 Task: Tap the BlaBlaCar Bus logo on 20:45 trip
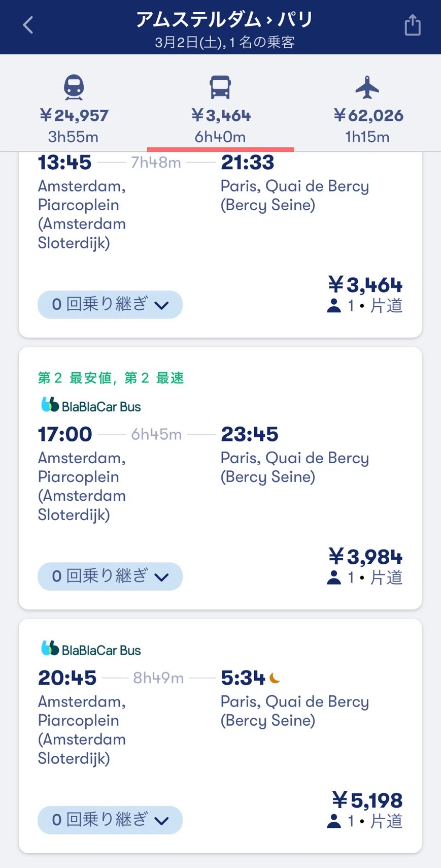(91, 649)
